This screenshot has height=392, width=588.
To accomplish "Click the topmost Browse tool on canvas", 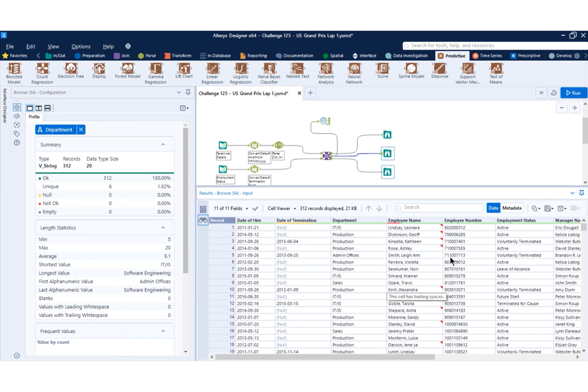I will coord(387,135).
